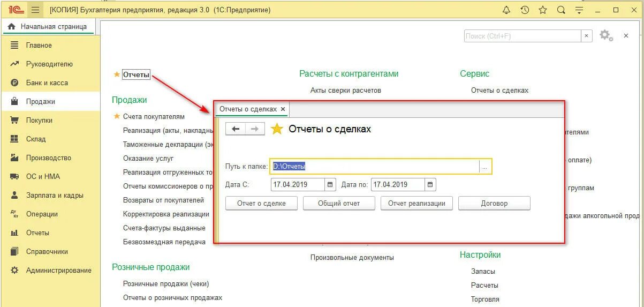Open Отчеты о сделках link under Сервис
The height and width of the screenshot is (307, 644).
(499, 90)
